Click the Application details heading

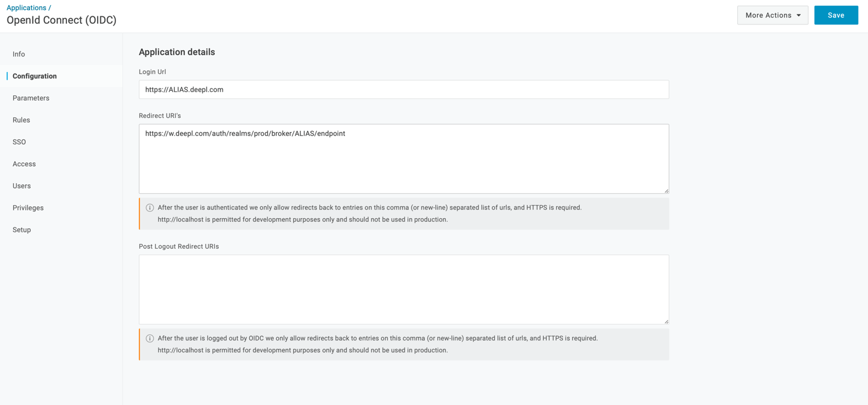click(177, 52)
